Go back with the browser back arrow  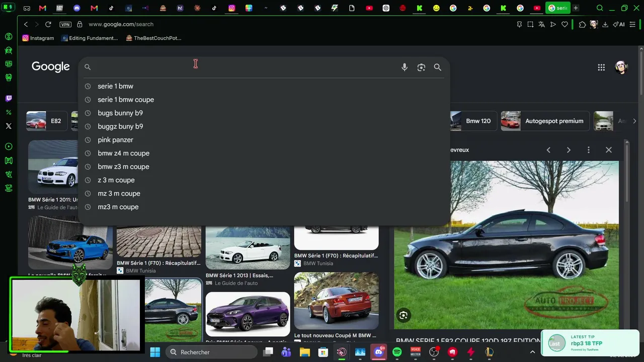[x=26, y=24]
